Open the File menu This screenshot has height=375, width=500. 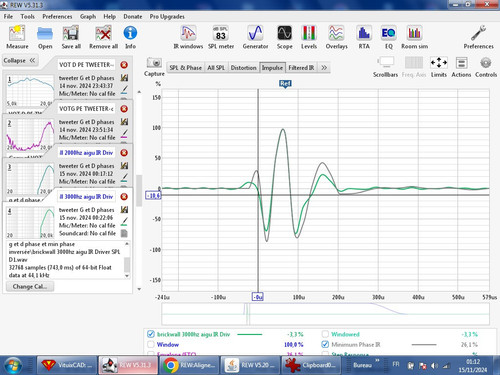[x=8, y=16]
